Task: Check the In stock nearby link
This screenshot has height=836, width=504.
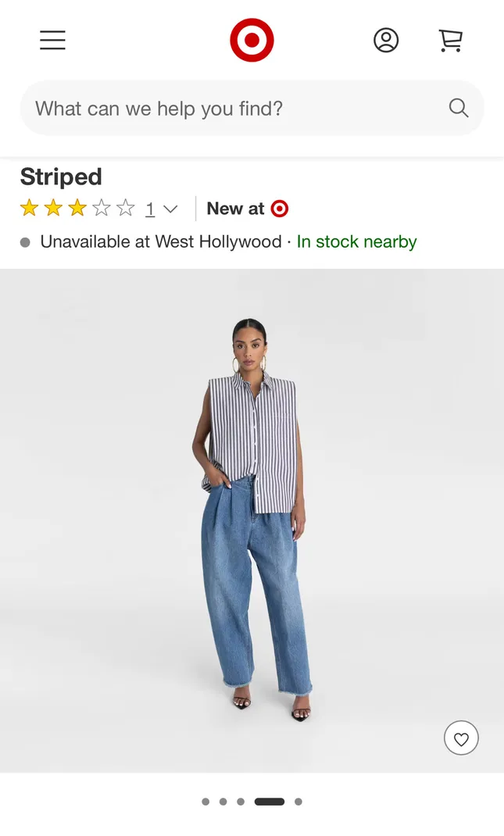Action: [x=357, y=241]
